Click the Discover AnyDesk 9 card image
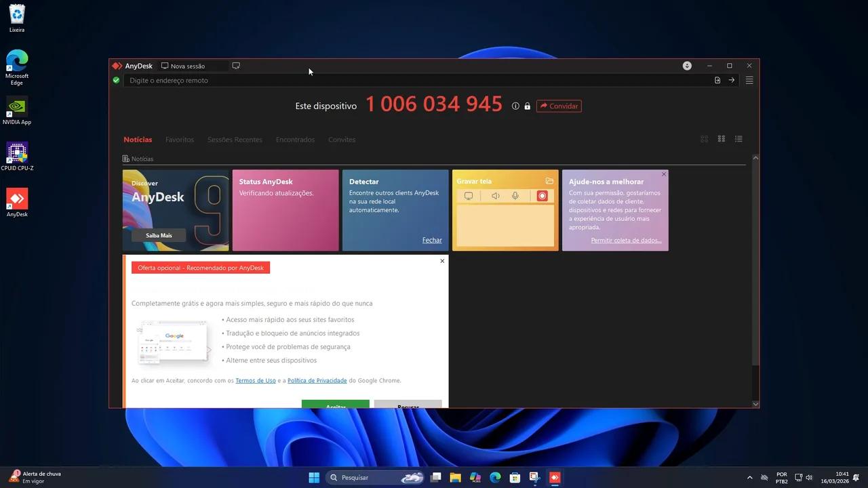Screen dimensions: 868x488 pos(176,210)
